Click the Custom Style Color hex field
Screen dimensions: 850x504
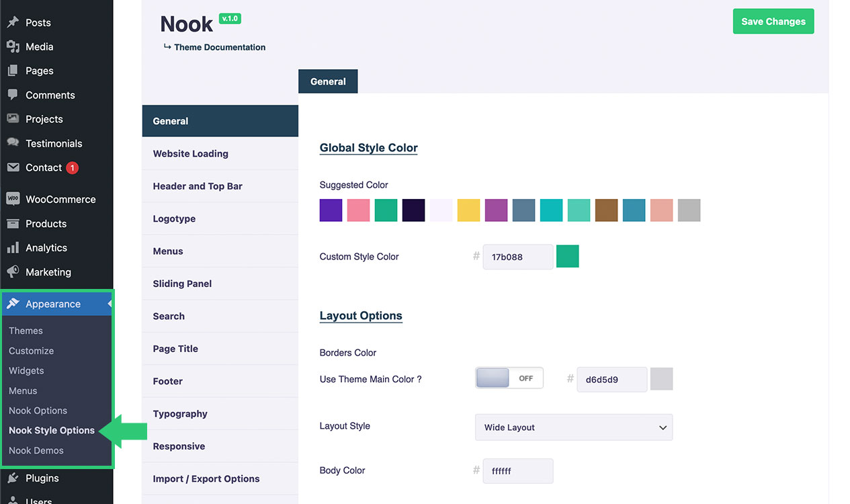[517, 257]
